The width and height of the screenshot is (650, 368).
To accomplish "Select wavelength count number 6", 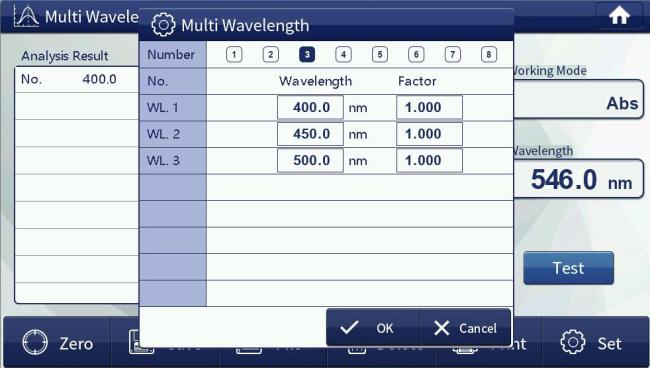I will [416, 54].
